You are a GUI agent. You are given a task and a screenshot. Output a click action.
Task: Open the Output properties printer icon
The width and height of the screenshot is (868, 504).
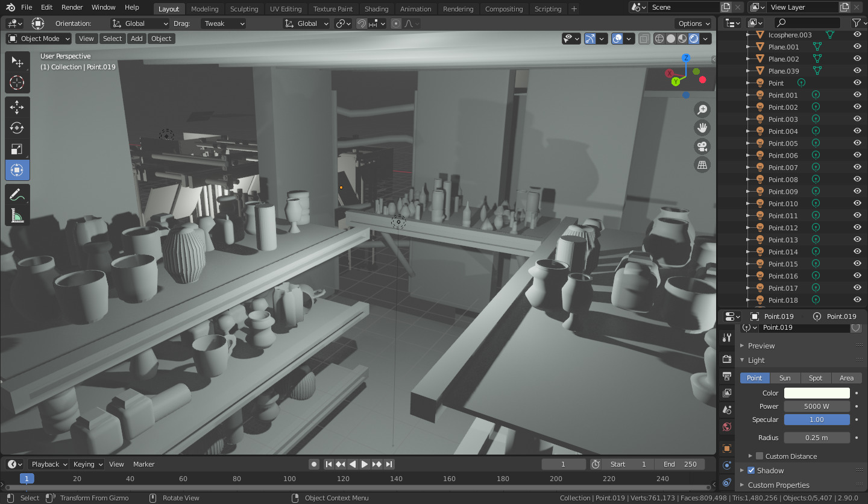tap(727, 376)
